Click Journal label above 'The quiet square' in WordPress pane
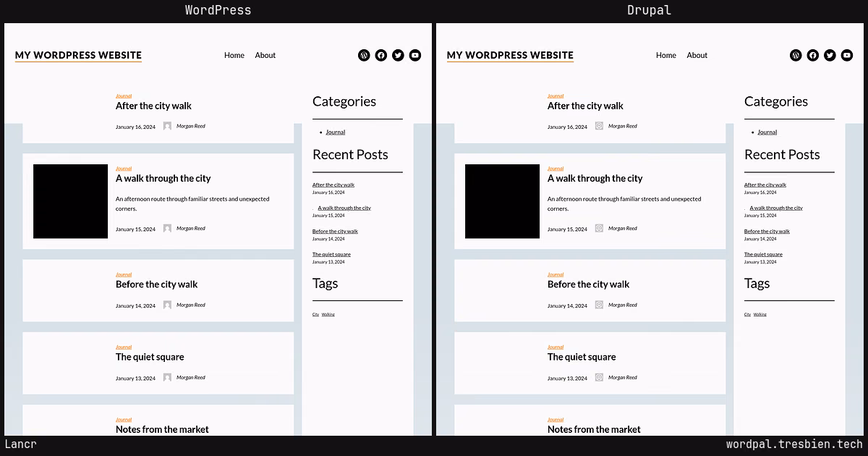The height and width of the screenshot is (456, 868). 124,347
